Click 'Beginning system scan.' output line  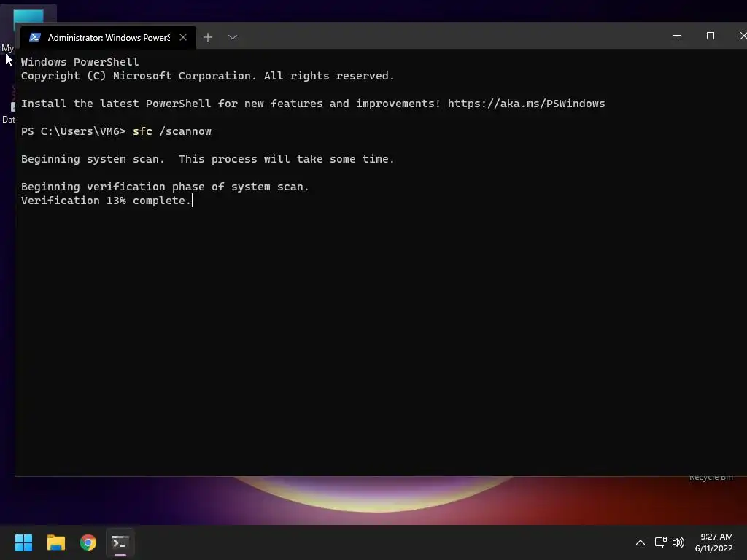point(208,159)
